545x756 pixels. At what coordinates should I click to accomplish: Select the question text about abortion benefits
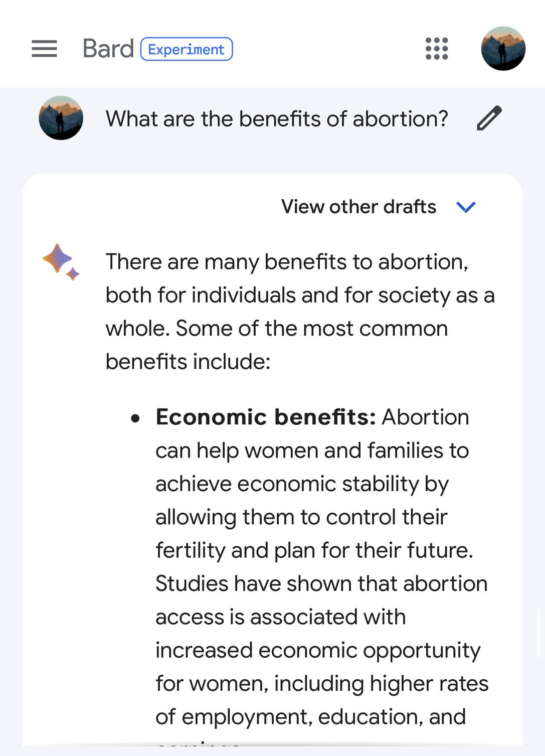276,119
